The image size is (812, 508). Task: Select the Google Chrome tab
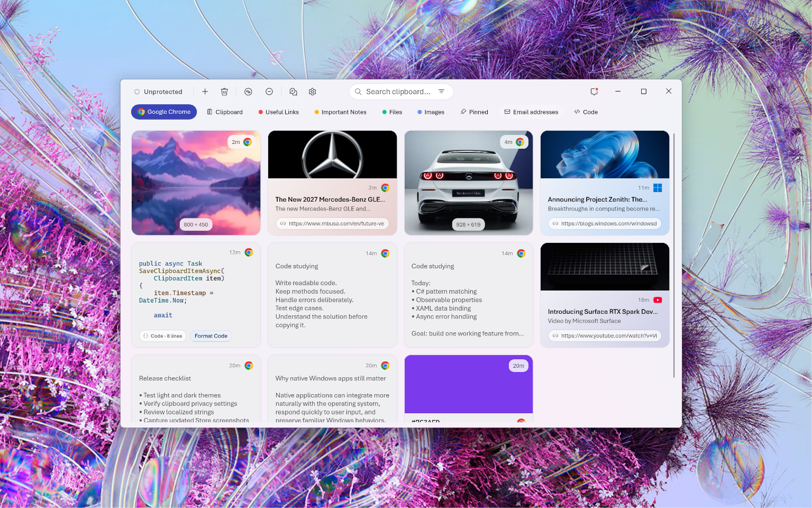pyautogui.click(x=164, y=112)
